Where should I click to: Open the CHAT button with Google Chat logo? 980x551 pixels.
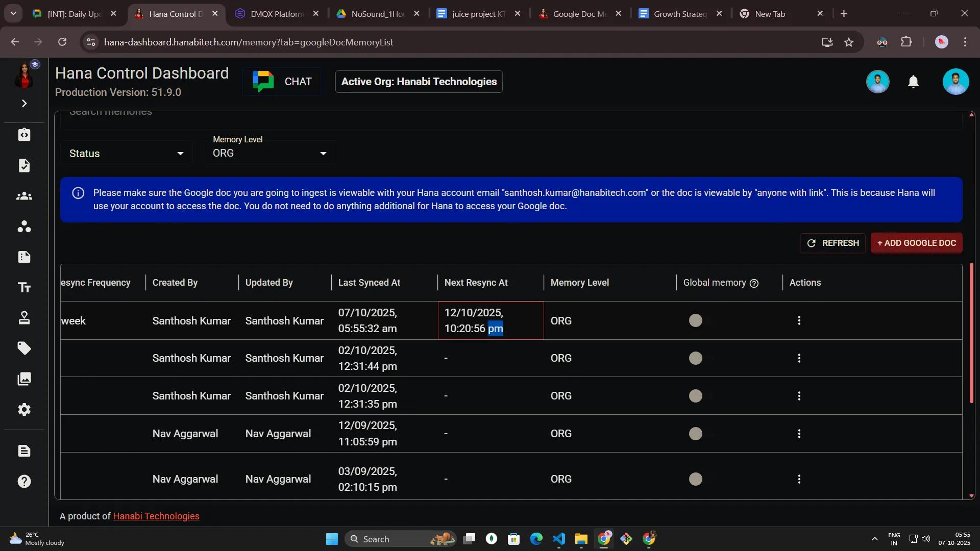282,81
